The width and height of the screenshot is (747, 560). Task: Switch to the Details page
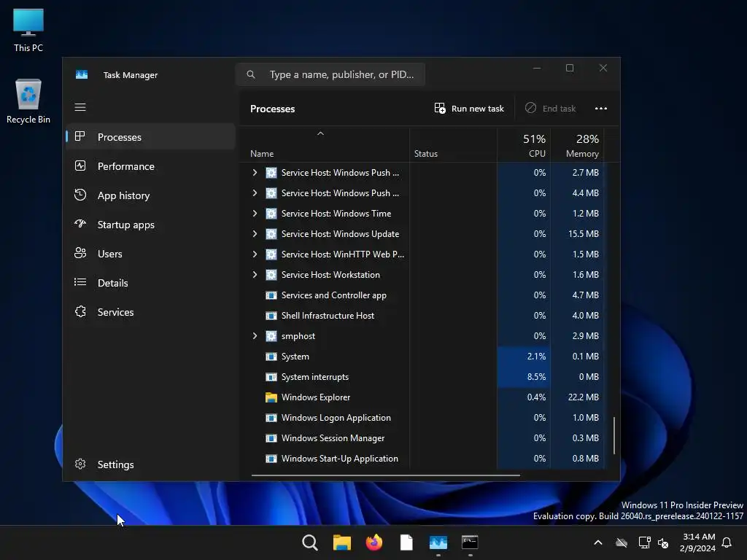point(150,282)
